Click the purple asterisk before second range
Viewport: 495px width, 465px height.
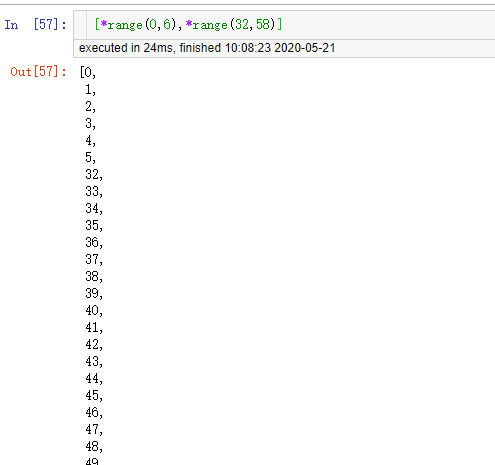189,24
